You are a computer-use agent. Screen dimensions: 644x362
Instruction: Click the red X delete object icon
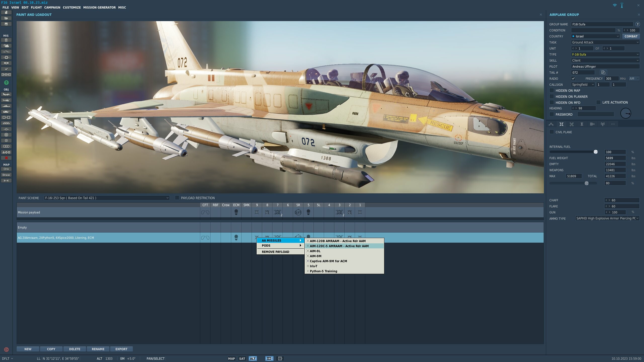tap(6, 158)
